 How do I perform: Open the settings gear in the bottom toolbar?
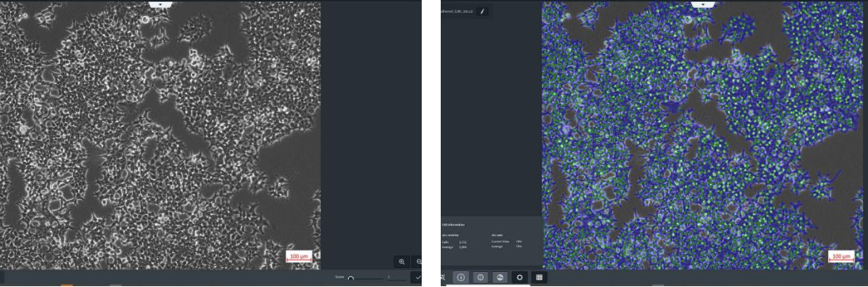point(519,277)
